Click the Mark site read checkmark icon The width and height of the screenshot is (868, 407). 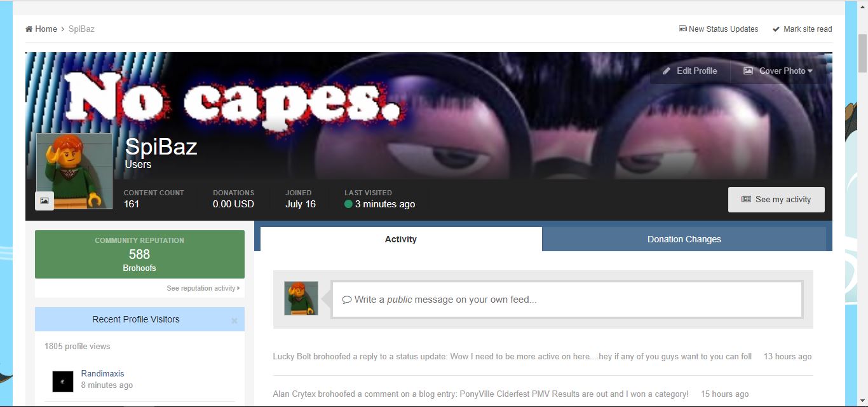point(776,29)
